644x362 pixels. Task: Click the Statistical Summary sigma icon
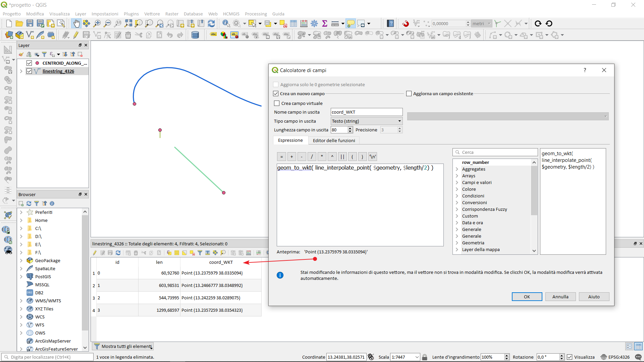coord(324,23)
